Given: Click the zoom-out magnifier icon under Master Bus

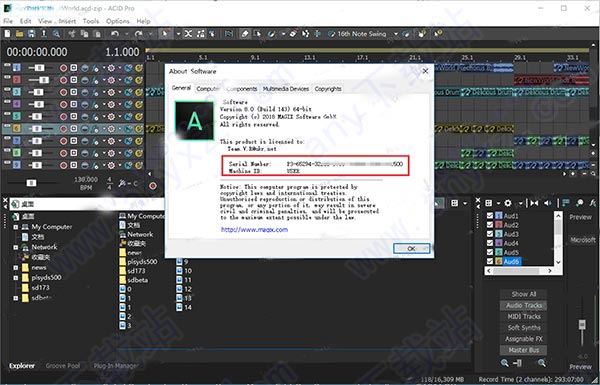Looking at the screenshot, I should tap(505, 362).
